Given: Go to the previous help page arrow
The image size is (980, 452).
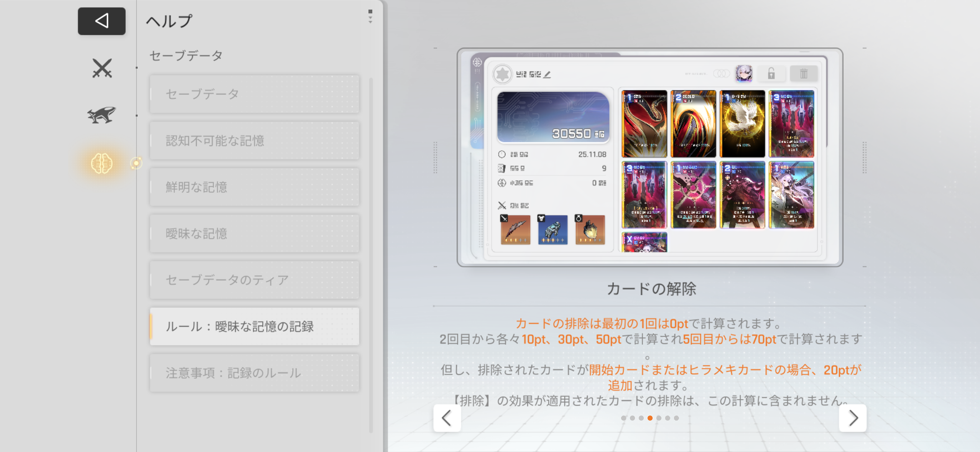Looking at the screenshot, I should coord(447,418).
